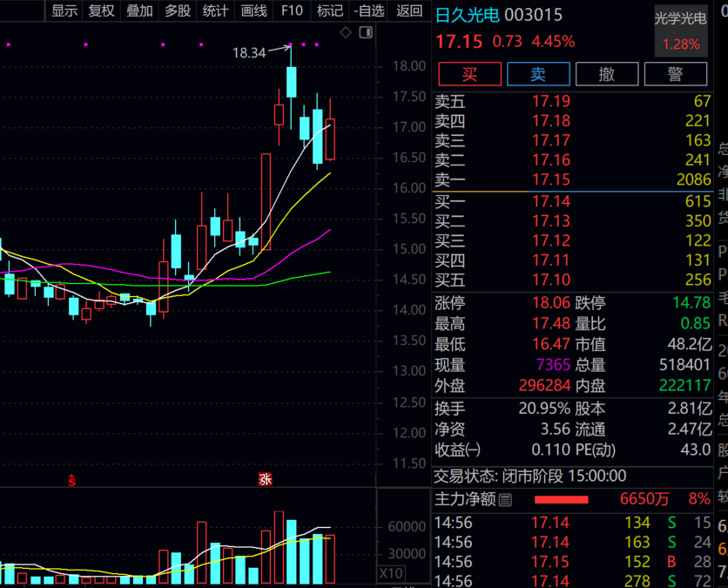The width and height of the screenshot is (728, 588).
Task: Toggle the panel layout icon beside the diamond
Action: point(366,32)
